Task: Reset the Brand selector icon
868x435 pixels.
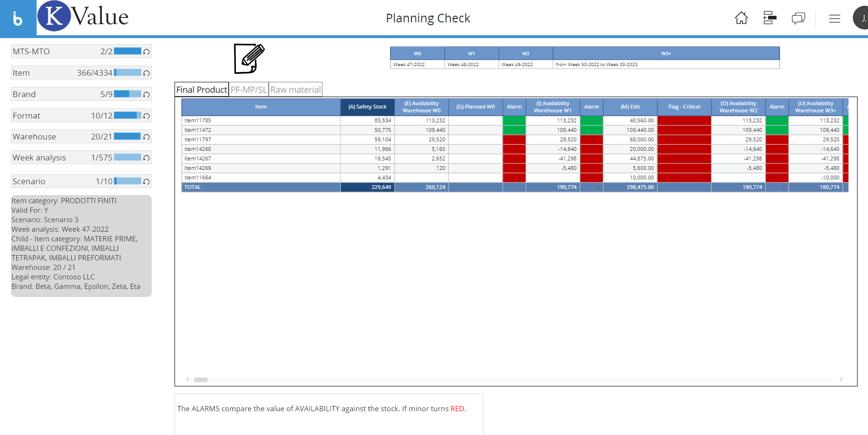Action: coord(146,94)
